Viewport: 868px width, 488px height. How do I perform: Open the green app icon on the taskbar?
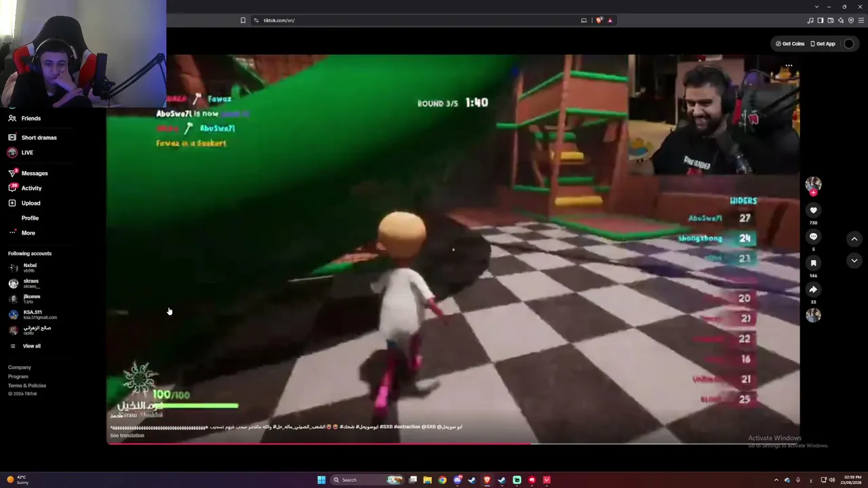tap(517, 480)
